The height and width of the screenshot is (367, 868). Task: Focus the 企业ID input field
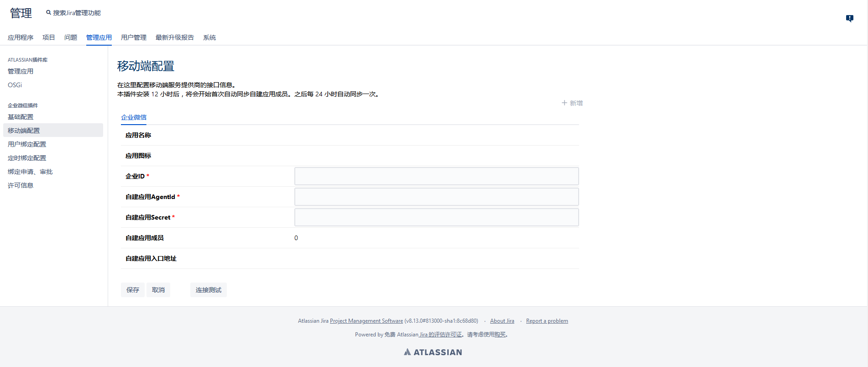(436, 176)
